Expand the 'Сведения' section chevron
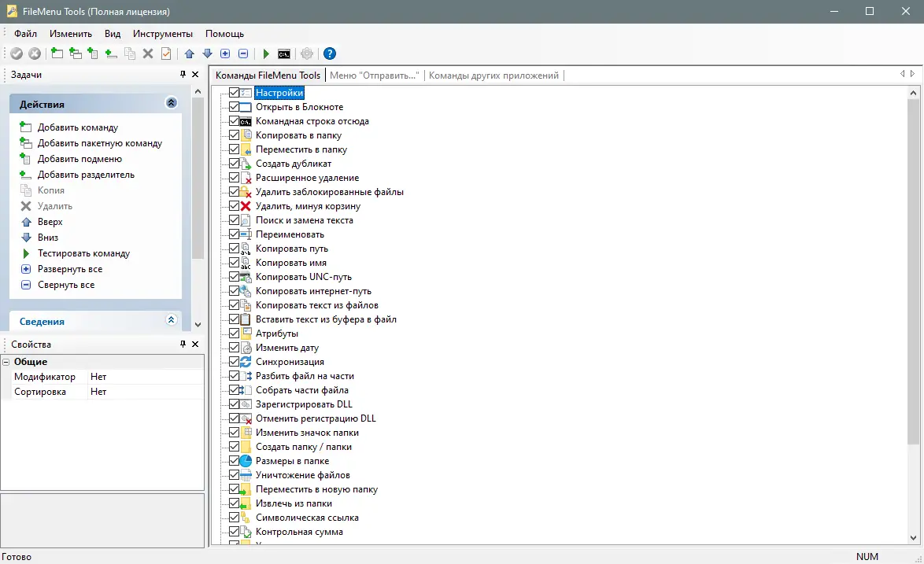This screenshot has width=924, height=564. pos(171,320)
